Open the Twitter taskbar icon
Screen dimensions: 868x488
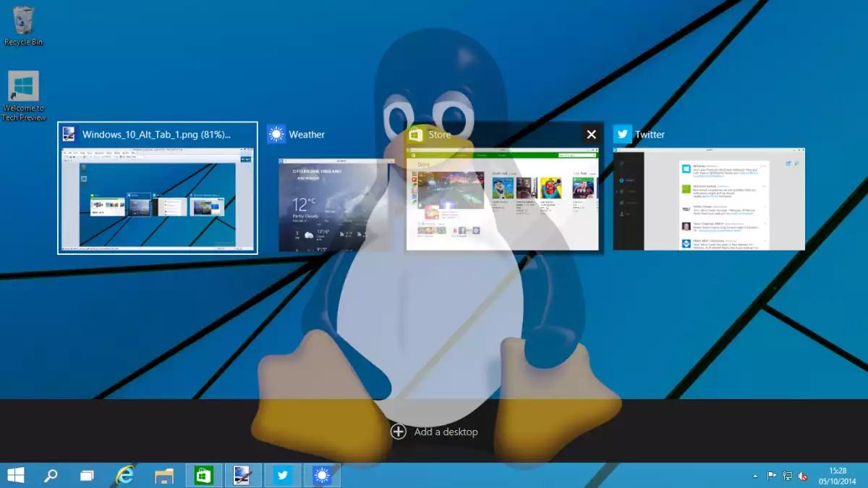tap(283, 475)
